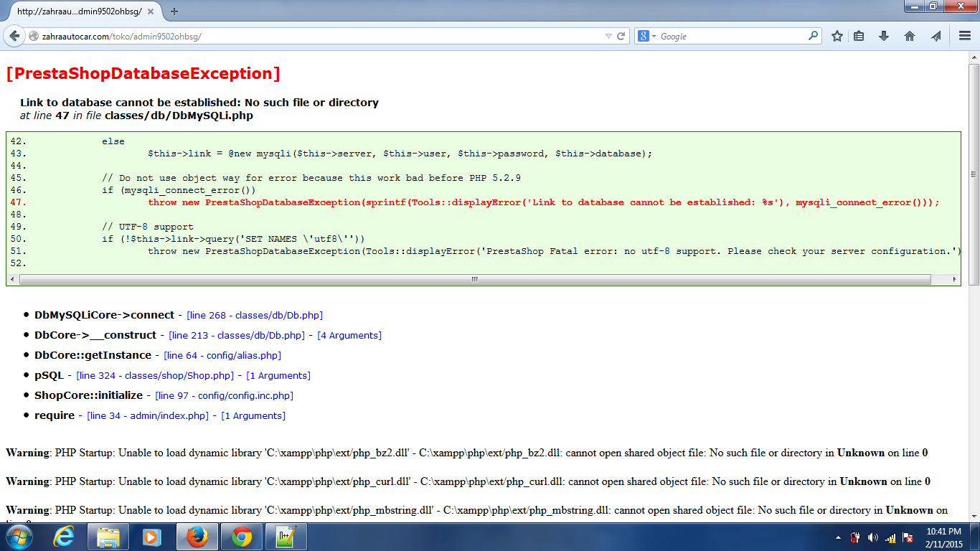Screen dimensions: 980x551
Task: Click DbMySQLiCore->connect stack entry text
Action: click(104, 315)
